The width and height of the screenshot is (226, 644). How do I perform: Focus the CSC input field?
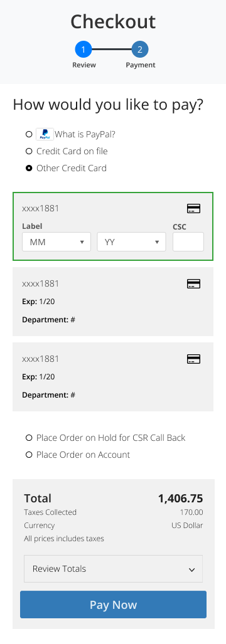tap(188, 242)
